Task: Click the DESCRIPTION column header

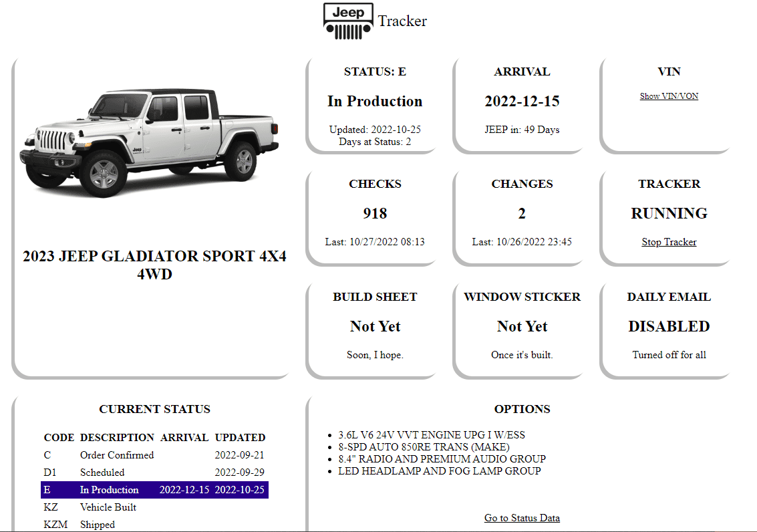Action: pos(117,437)
